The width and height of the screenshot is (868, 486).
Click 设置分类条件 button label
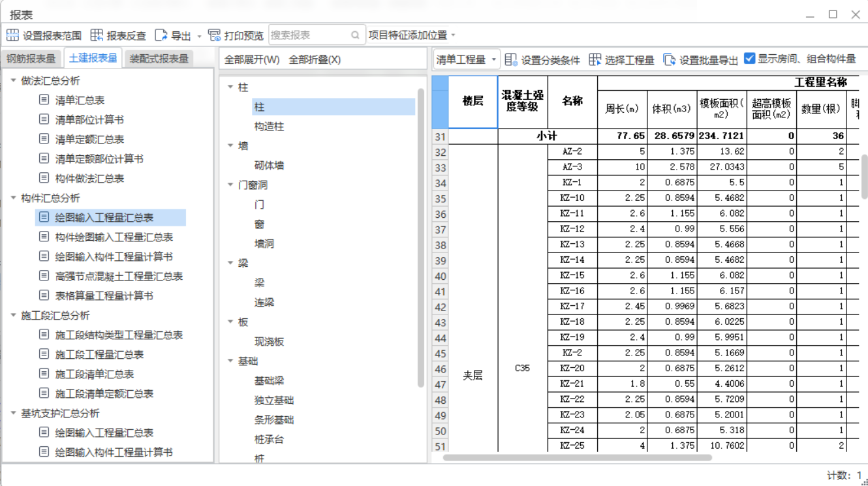tap(551, 60)
